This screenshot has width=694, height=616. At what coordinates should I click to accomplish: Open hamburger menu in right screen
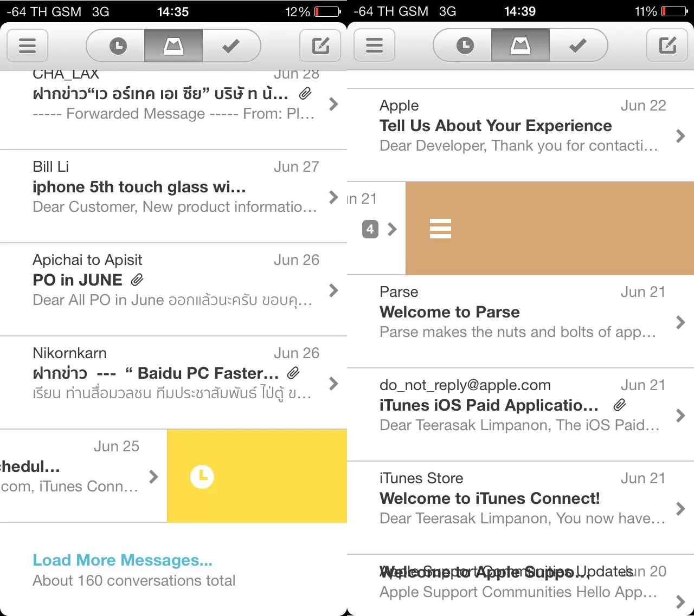click(x=374, y=46)
